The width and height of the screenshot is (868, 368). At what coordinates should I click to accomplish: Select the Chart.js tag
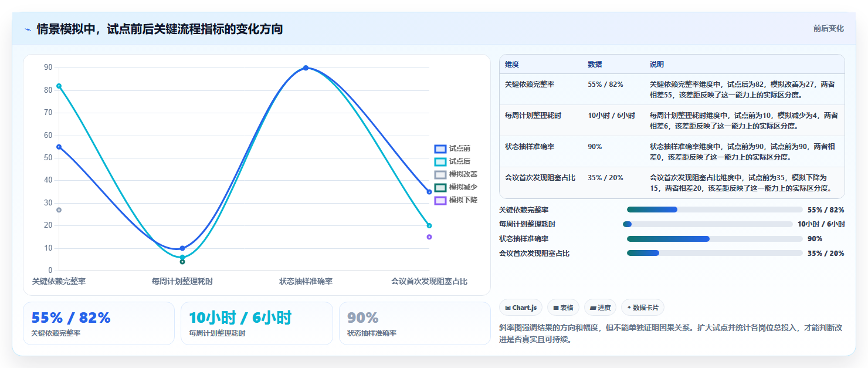click(x=521, y=308)
